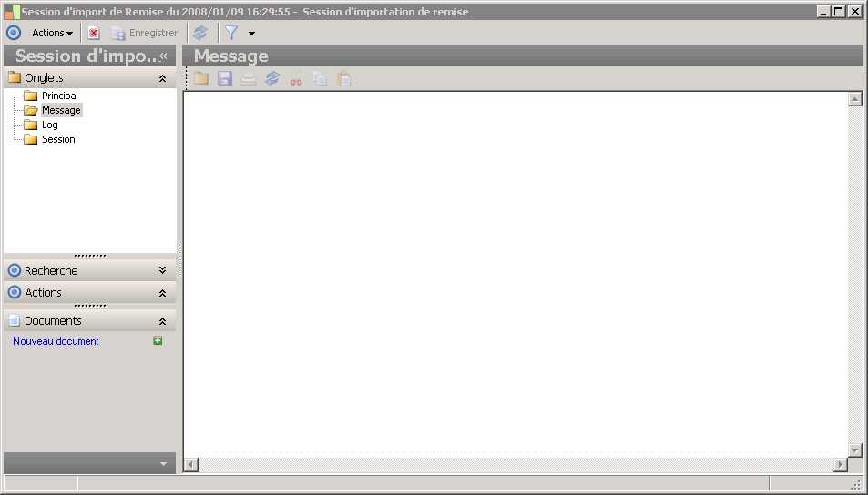Click the refresh arrows icon in main toolbar
Viewport: 868px width, 495px height.
click(199, 33)
